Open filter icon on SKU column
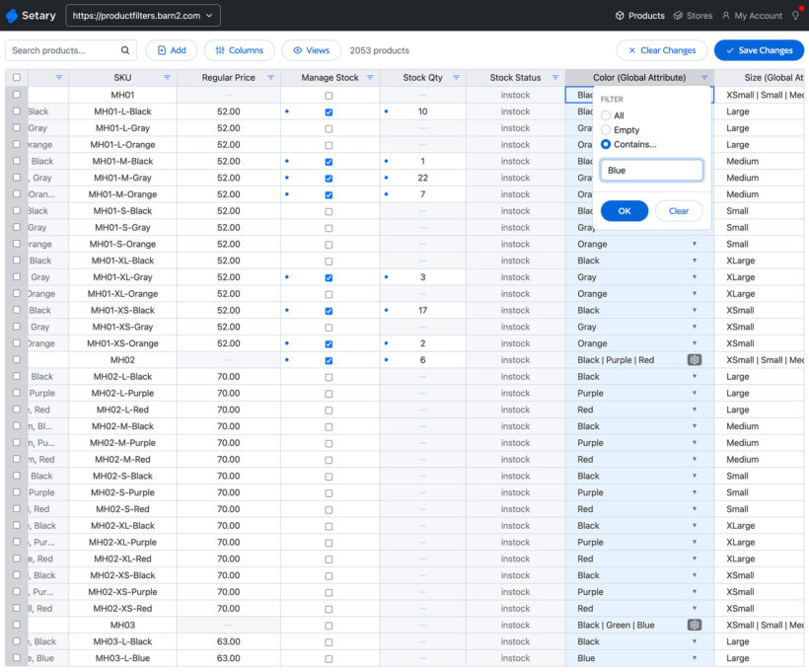The image size is (809, 672). 167,78
